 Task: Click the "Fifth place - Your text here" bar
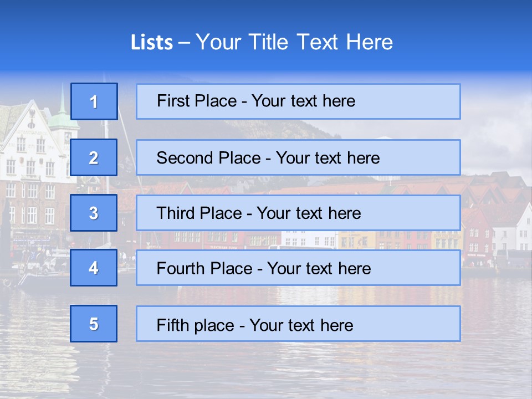(x=298, y=324)
